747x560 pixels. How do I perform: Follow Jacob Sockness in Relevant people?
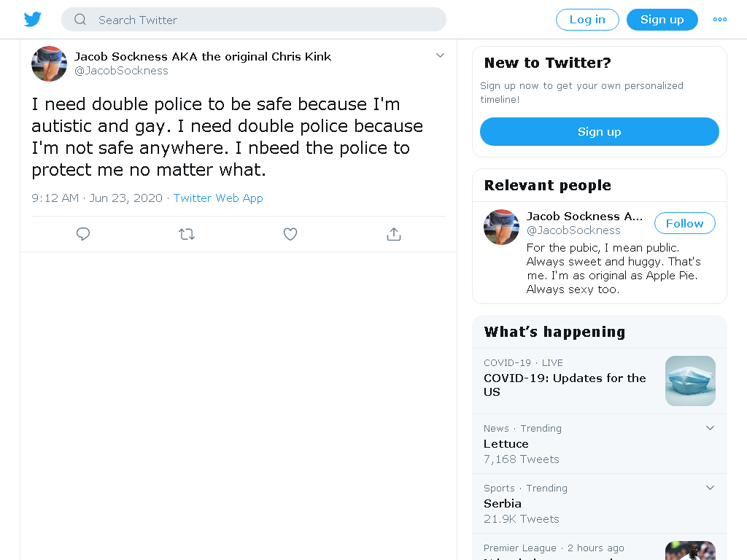click(x=684, y=223)
